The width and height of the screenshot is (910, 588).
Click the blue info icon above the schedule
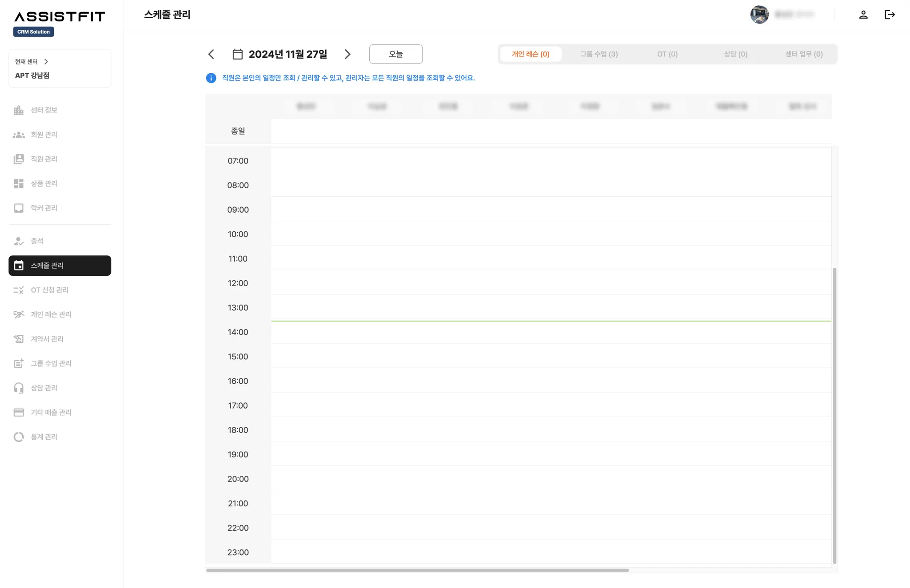(211, 78)
